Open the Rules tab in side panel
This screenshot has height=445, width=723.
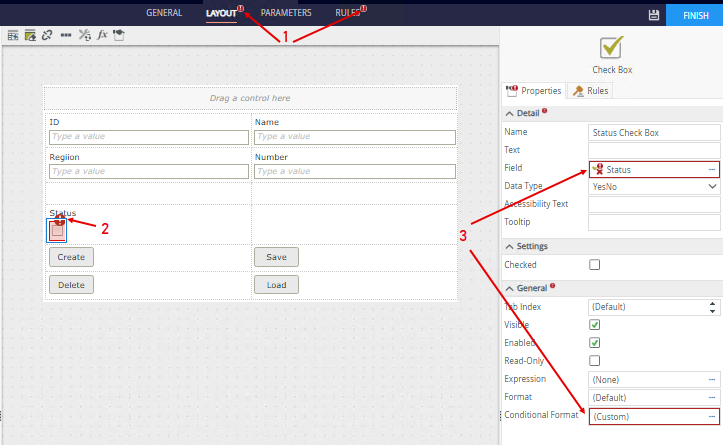click(591, 91)
